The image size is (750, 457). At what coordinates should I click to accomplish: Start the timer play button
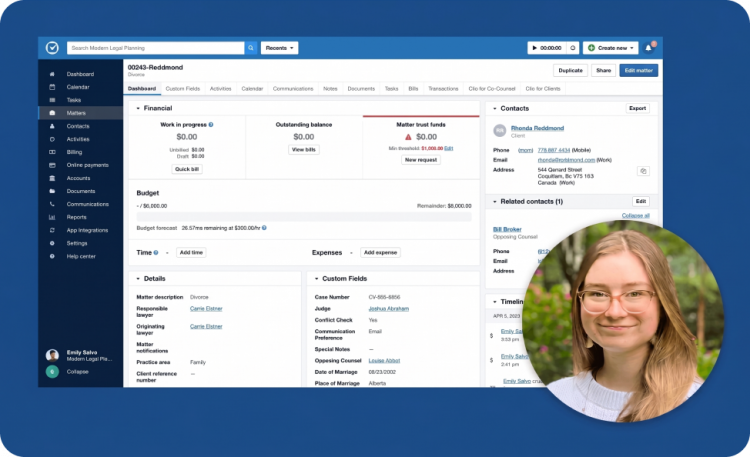click(535, 48)
